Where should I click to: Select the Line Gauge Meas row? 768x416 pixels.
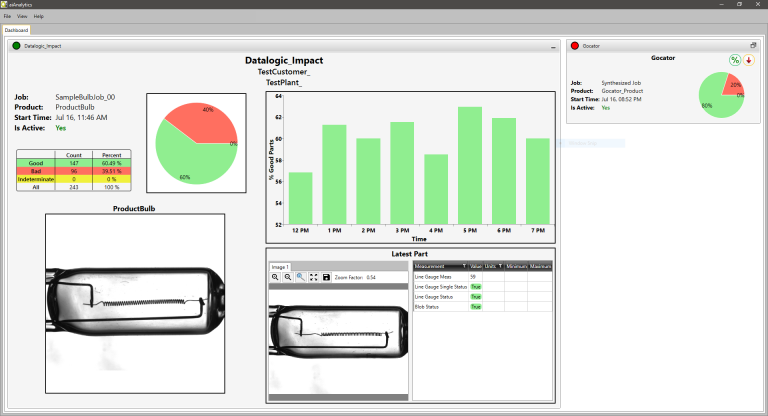(x=483, y=277)
